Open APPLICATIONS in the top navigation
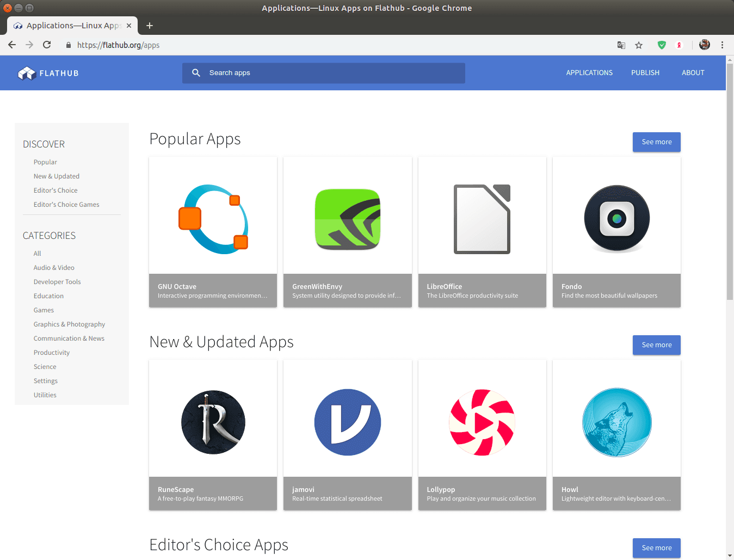 [589, 73]
